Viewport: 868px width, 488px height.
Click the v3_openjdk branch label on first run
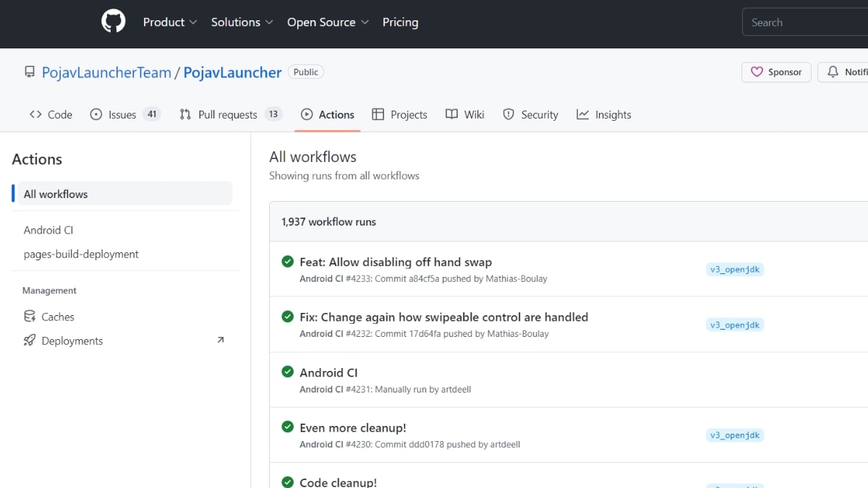pyautogui.click(x=735, y=270)
